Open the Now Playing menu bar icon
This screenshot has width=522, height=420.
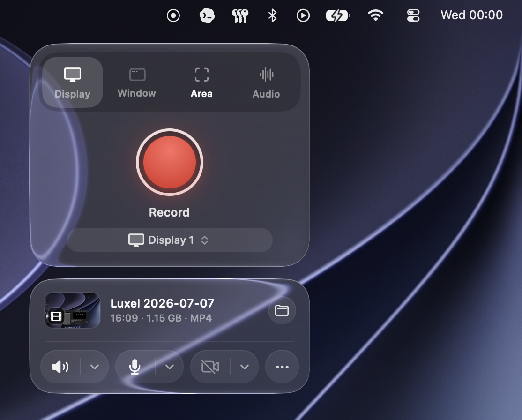coord(303,15)
